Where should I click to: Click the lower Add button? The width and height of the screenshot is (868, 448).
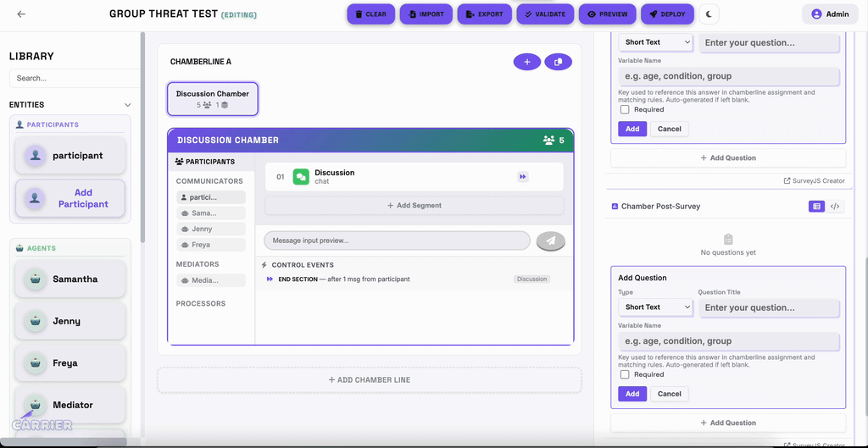tap(632, 394)
